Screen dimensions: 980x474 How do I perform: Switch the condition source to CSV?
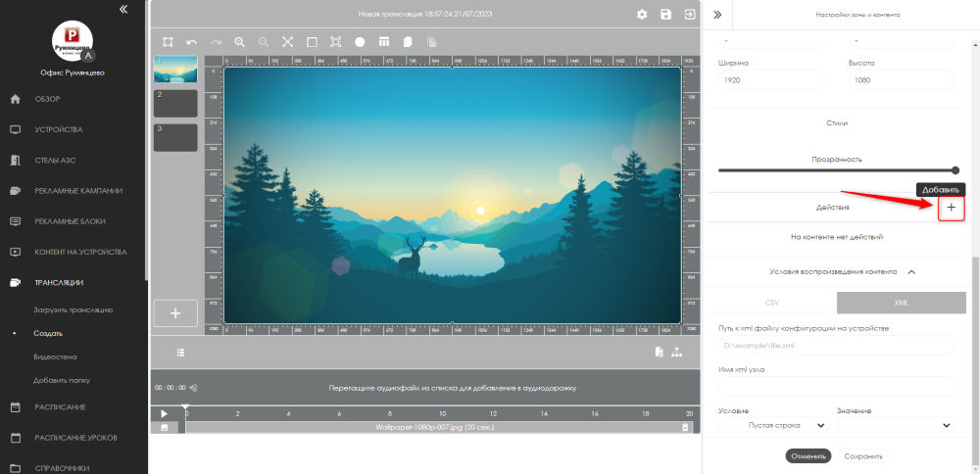click(773, 303)
